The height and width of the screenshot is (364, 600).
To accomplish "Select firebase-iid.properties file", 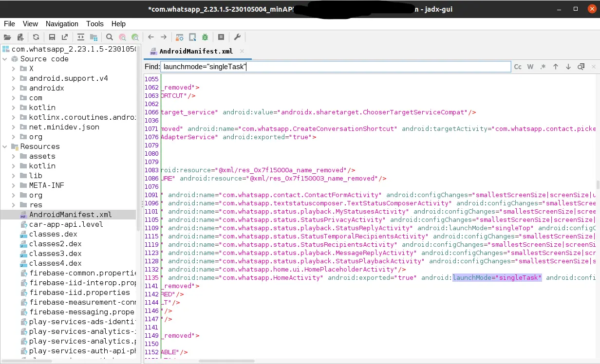I will coord(79,292).
